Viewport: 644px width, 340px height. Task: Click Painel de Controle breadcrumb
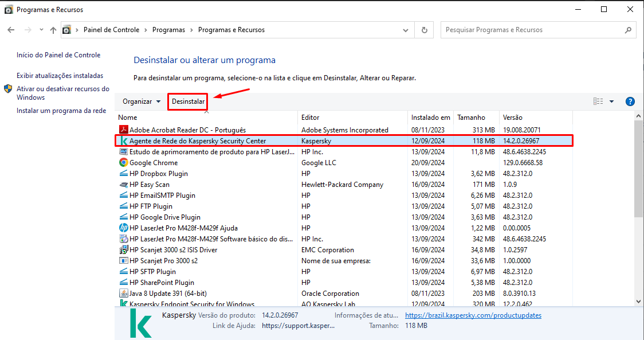(x=111, y=30)
